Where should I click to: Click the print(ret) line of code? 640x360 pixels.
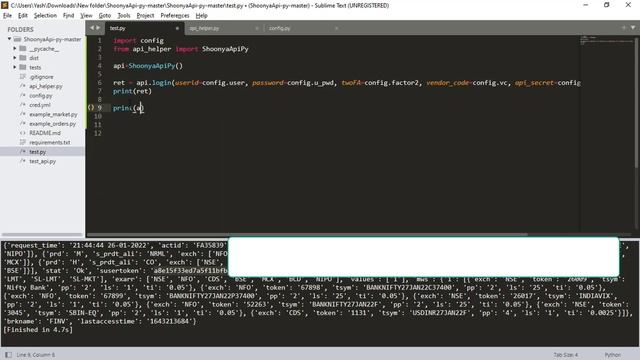tap(132, 91)
